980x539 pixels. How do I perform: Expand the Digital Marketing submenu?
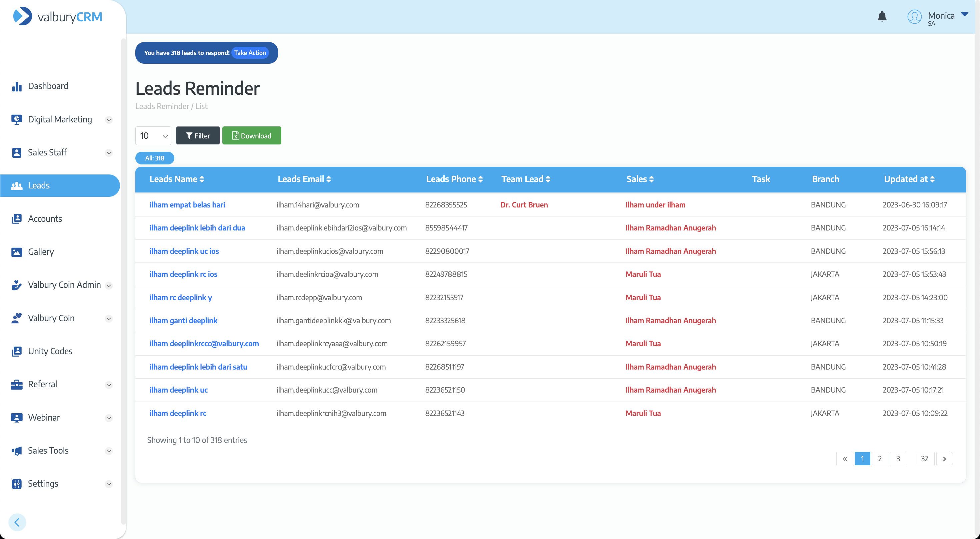click(x=108, y=120)
